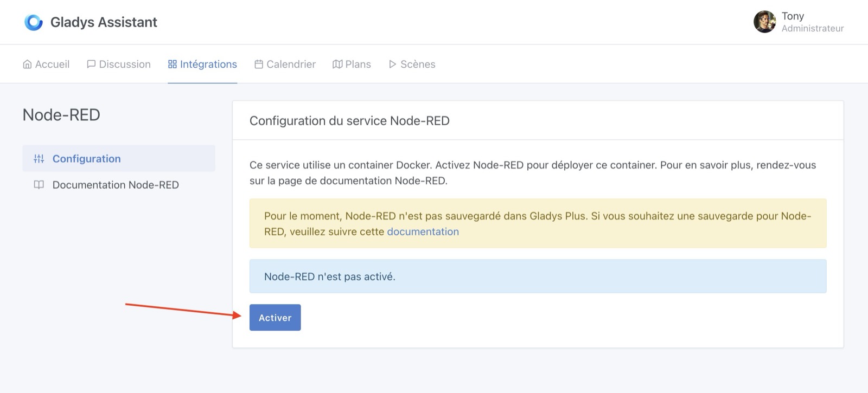The image size is (868, 393).
Task: Open the Gladys Assistant home title
Action: click(x=104, y=22)
